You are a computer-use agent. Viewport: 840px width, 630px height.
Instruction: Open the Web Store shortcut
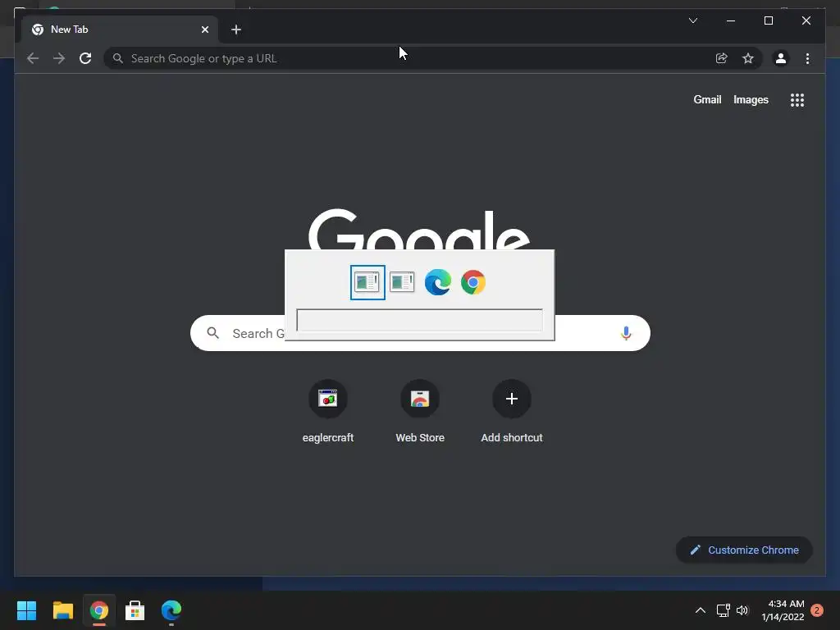pyautogui.click(x=420, y=412)
